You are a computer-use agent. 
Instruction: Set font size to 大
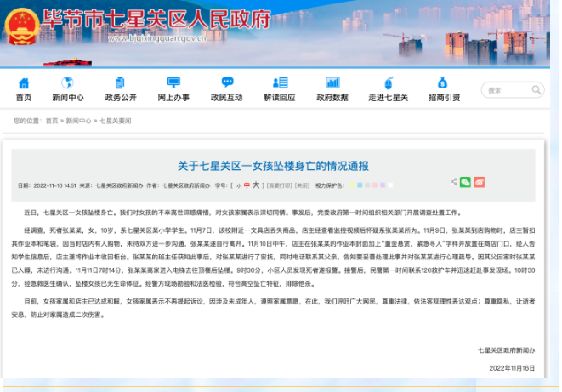coord(254,185)
